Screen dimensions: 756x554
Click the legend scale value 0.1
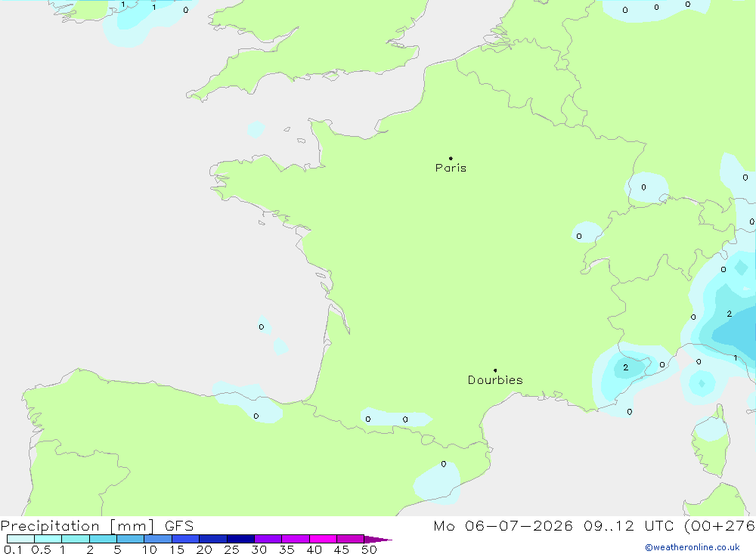click(13, 549)
